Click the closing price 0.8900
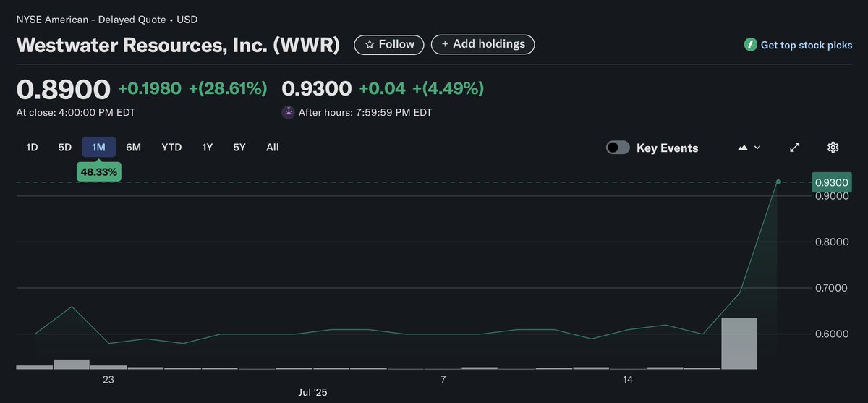 63,89
